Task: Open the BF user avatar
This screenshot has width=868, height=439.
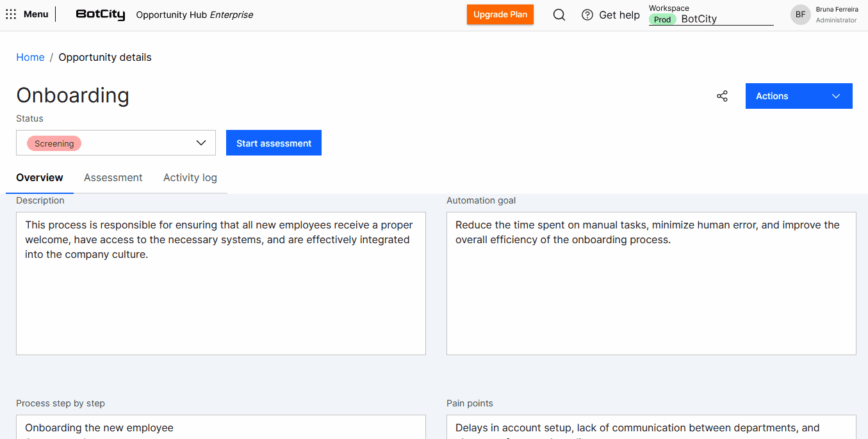Action: (800, 15)
